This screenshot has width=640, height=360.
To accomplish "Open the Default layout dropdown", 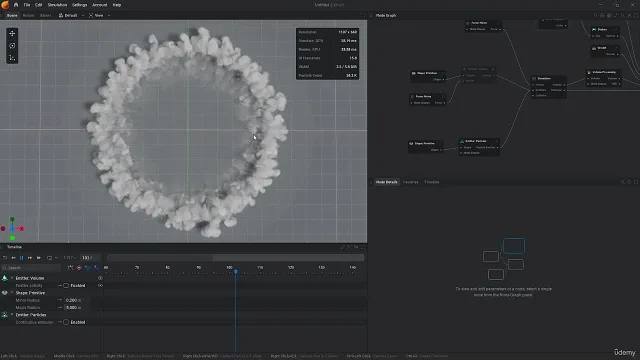I will (71, 16).
